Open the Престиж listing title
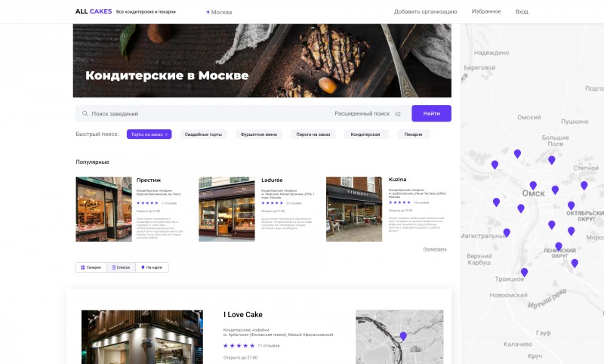This screenshot has height=364, width=604. 149,180
